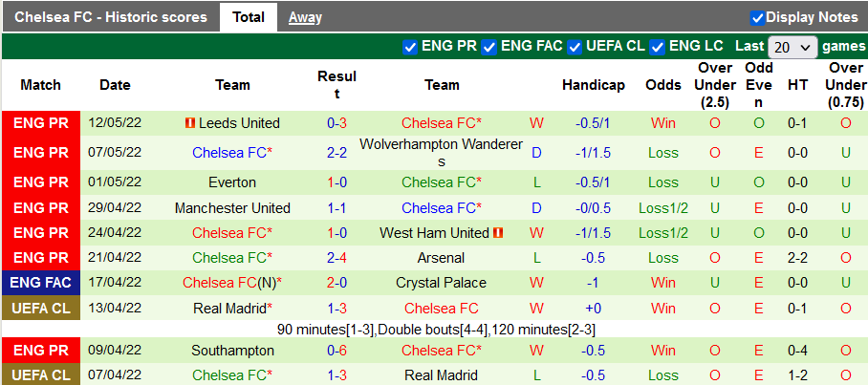Disable the ENG LC filter checkbox

coord(658,47)
